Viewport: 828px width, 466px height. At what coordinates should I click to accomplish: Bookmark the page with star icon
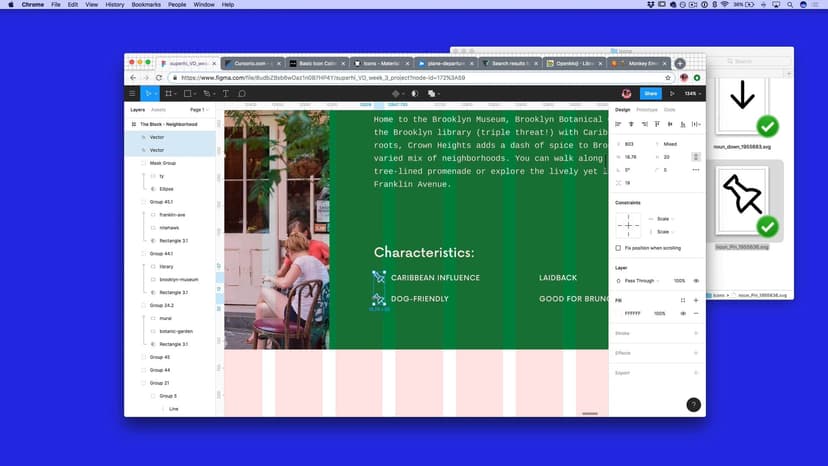668,78
